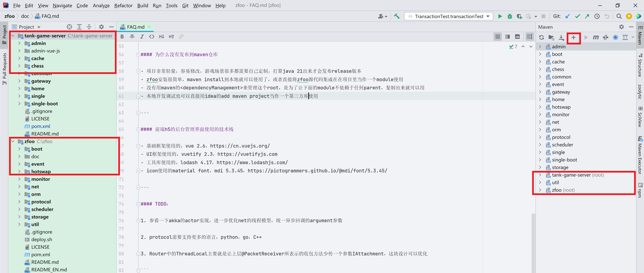Fold the TODO heading at line 74
Image resolution: width=644 pixels, height=273 pixels.
[138, 204]
